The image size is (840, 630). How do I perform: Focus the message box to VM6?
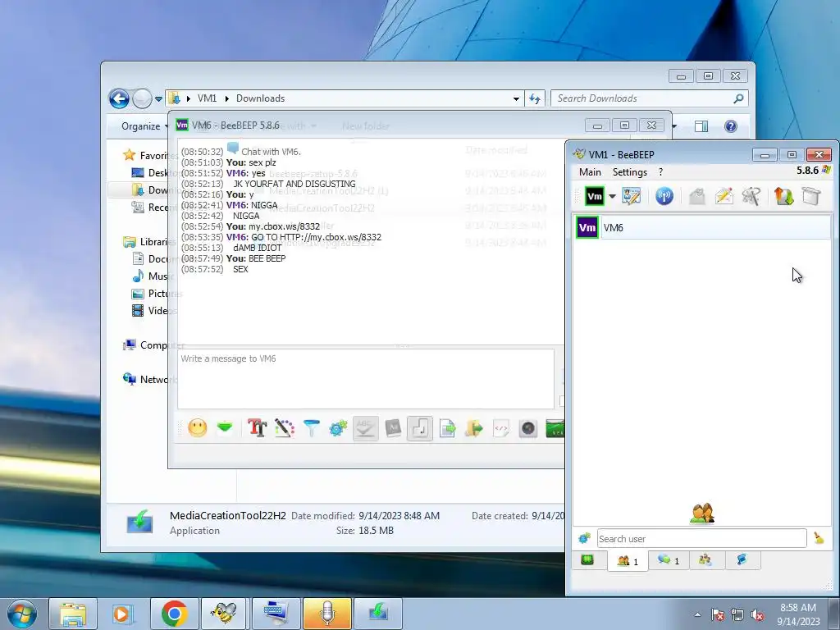(x=366, y=379)
